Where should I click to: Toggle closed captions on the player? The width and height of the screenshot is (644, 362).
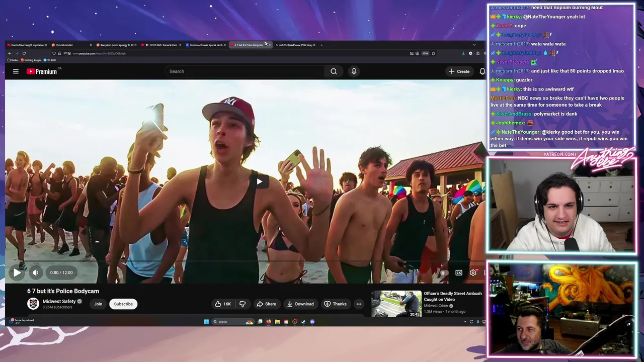[x=459, y=273]
